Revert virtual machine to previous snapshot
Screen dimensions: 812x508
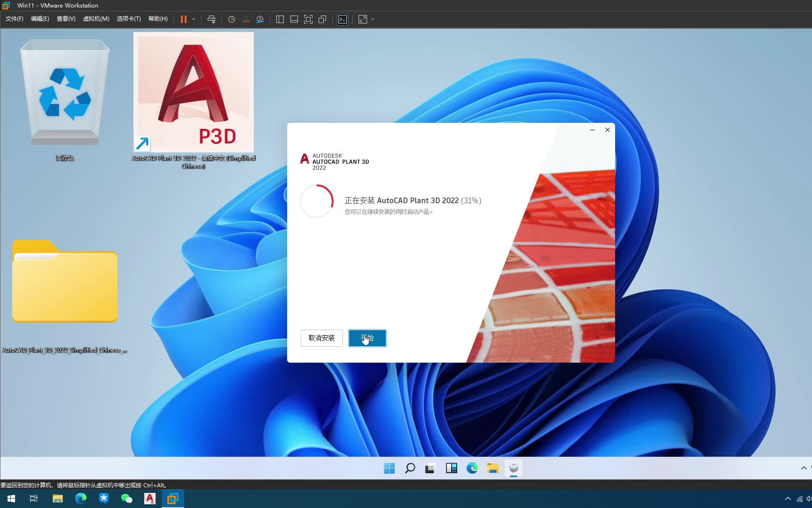(246, 19)
